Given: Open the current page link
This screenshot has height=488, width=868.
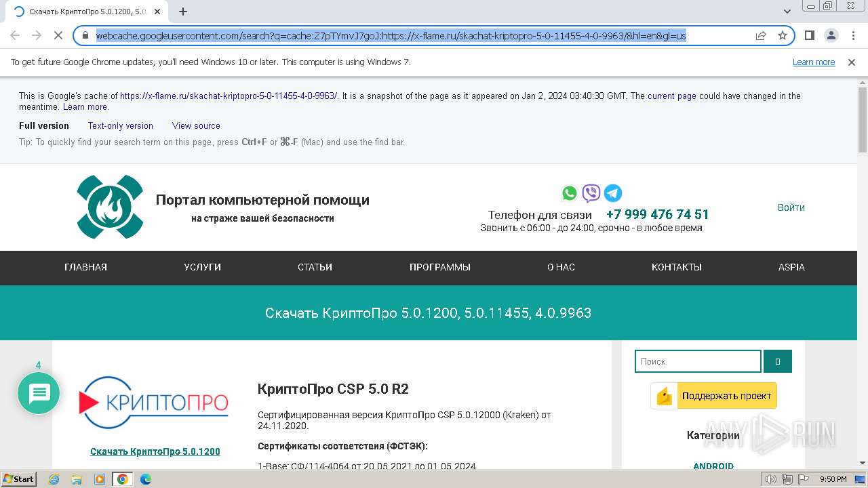Looking at the screenshot, I should [x=672, y=96].
